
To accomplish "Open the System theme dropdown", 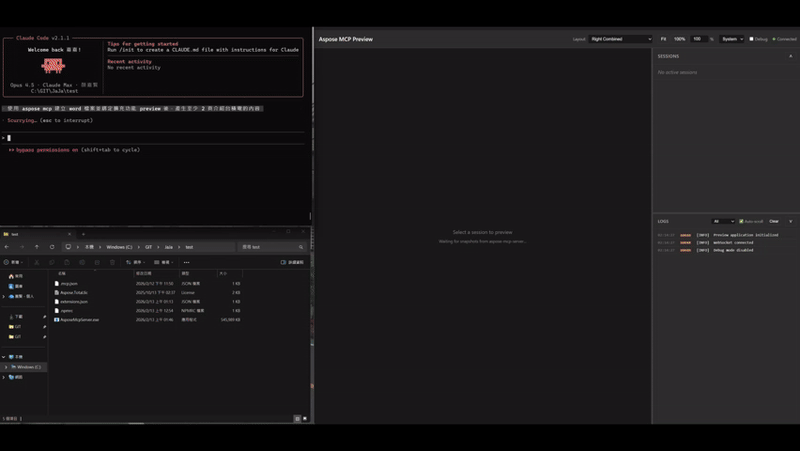I will pyautogui.click(x=732, y=39).
